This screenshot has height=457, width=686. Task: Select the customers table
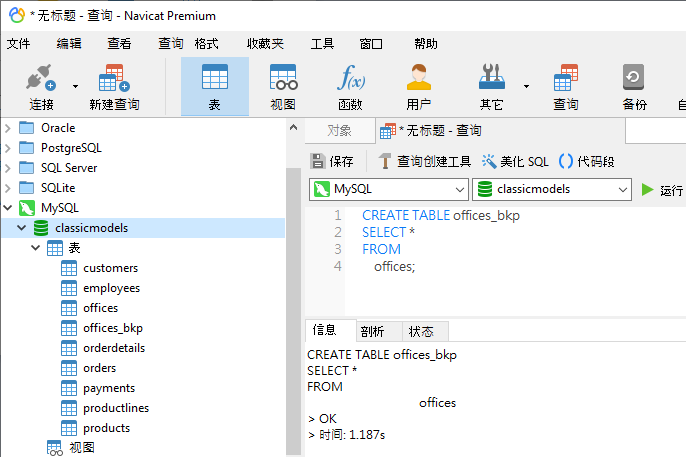point(110,268)
